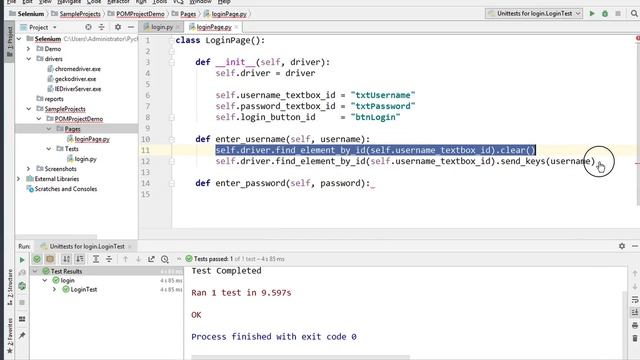640x360 pixels.
Task: Toggle Sort Alphabetically in Run toolbar
Action: click(66, 259)
